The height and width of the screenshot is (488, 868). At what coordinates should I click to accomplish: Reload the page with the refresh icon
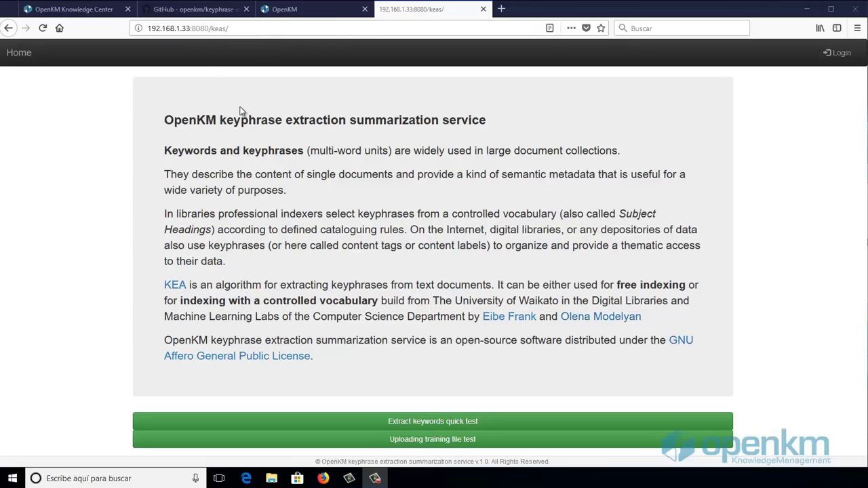tap(43, 28)
